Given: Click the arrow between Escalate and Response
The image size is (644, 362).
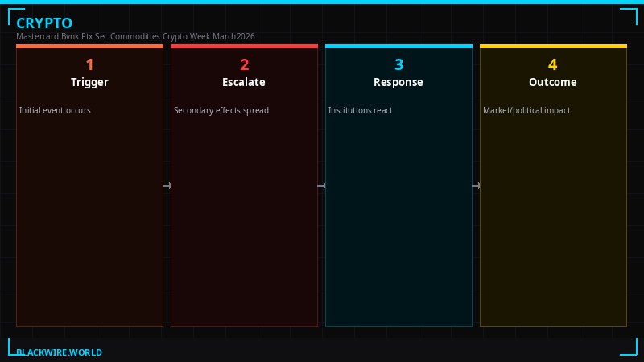Looking at the screenshot, I should [x=321, y=186].
